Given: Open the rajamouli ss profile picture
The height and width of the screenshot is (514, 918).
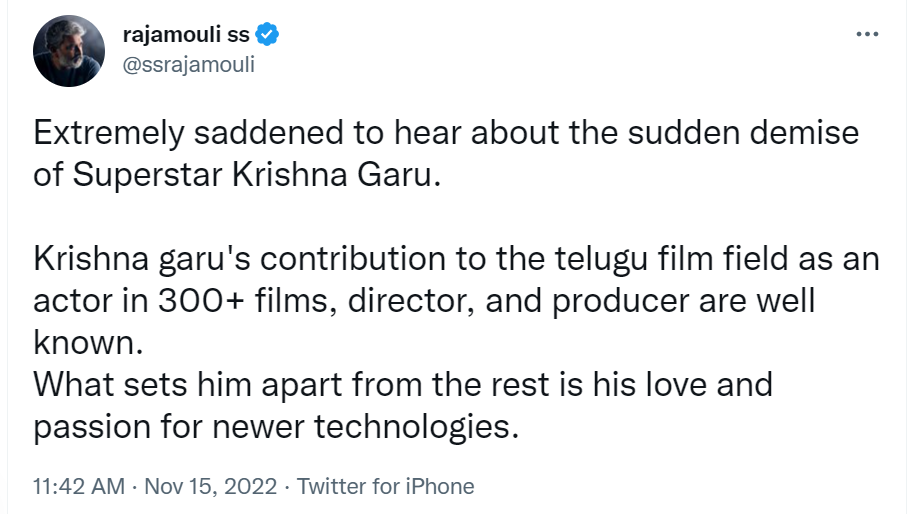Looking at the screenshot, I should pyautogui.click(x=67, y=51).
